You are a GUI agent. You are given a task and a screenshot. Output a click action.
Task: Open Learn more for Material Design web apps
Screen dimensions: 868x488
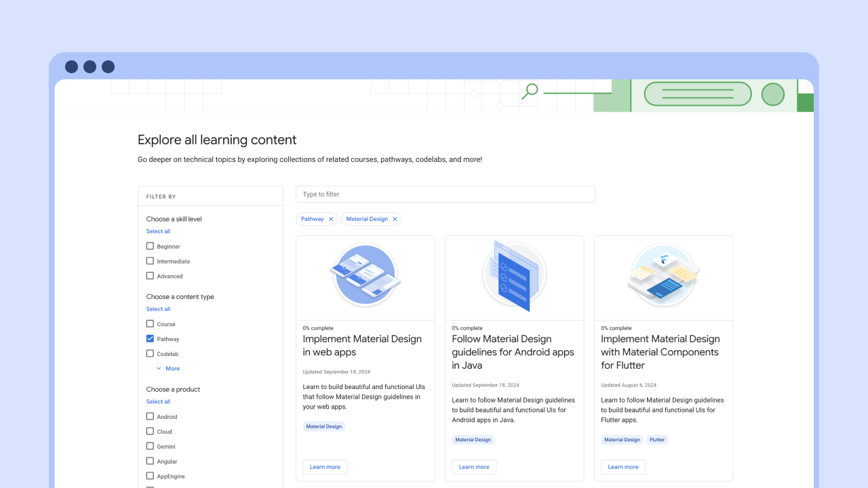[x=325, y=466]
